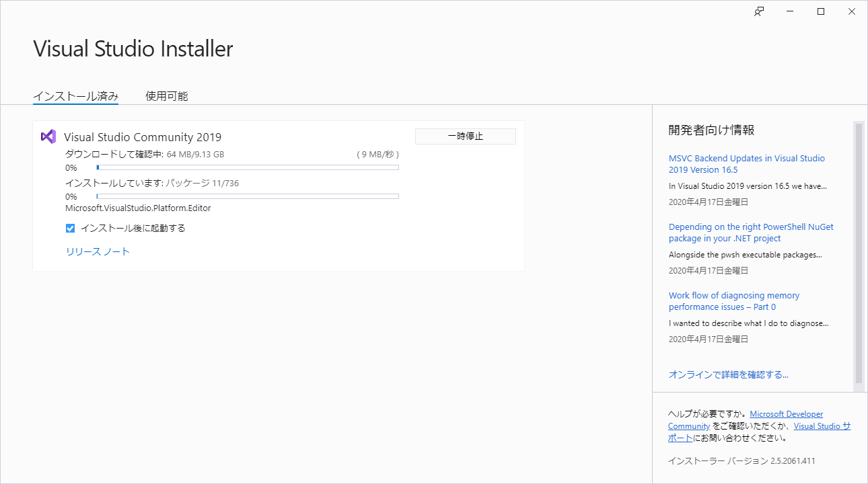Screen dimensions: 868x484
Task: Toggle インストール後に起動する checkbox
Action: pos(70,228)
